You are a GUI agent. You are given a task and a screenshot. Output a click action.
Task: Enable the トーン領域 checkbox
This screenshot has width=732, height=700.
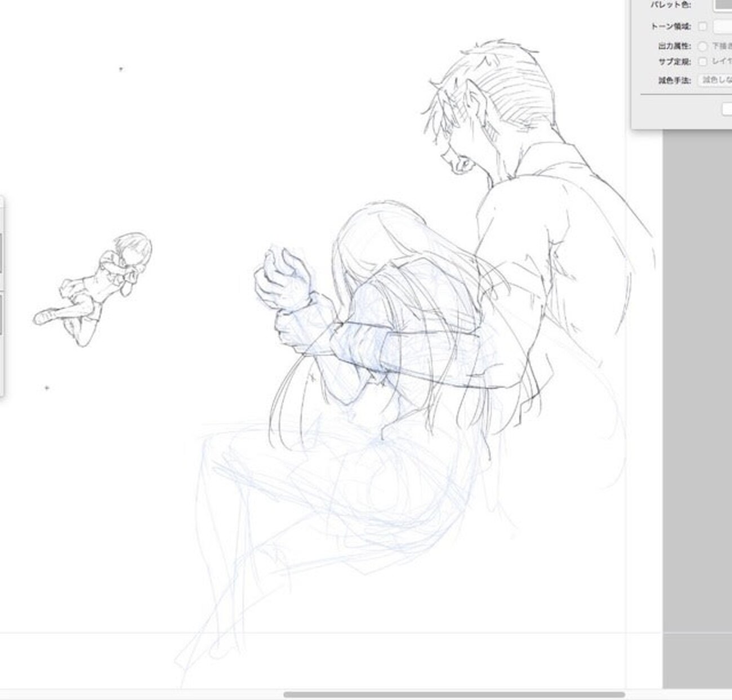click(x=702, y=26)
